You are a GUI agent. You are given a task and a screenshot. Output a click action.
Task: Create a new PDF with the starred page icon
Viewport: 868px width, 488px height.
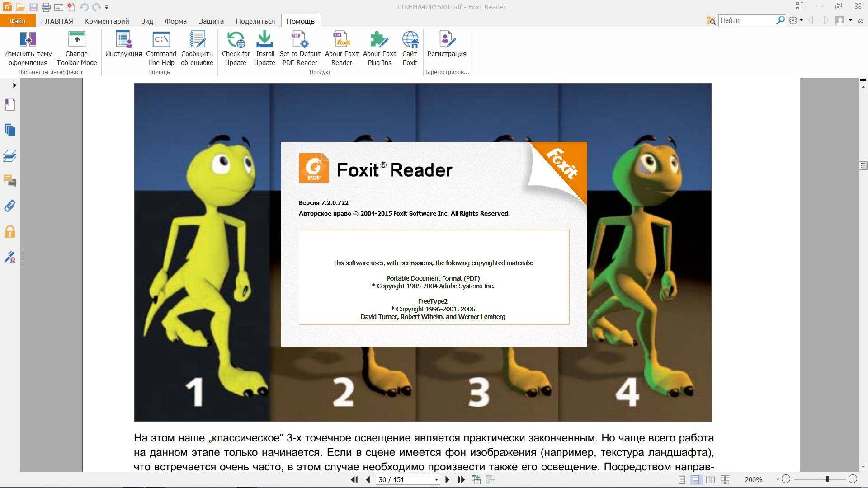pyautogui.click(x=71, y=7)
